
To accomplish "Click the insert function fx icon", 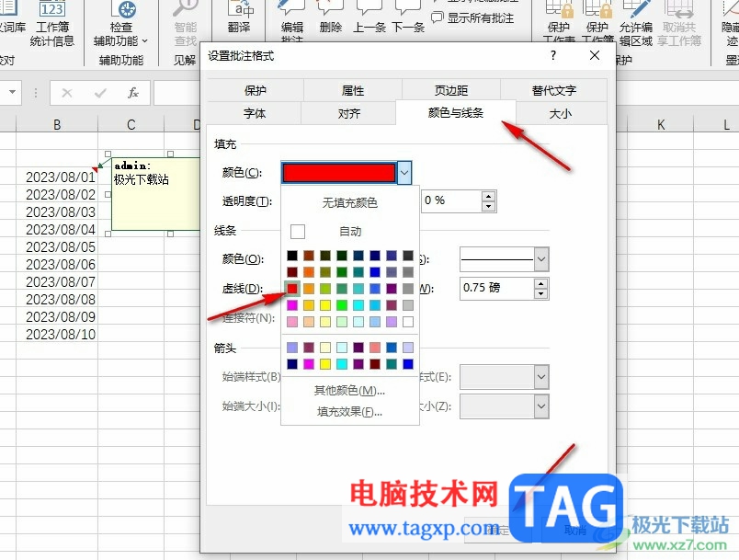I will (x=133, y=93).
